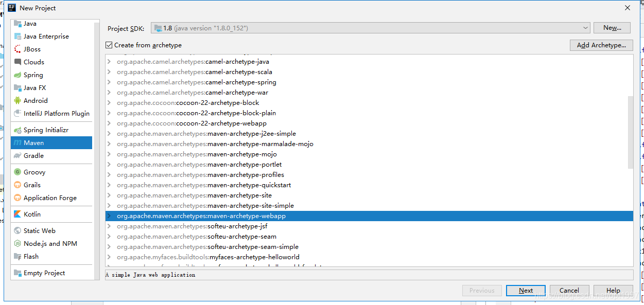Screen dimensions: 644x305
Task: Click the Maven 'm' icon
Action: pyautogui.click(x=18, y=143)
